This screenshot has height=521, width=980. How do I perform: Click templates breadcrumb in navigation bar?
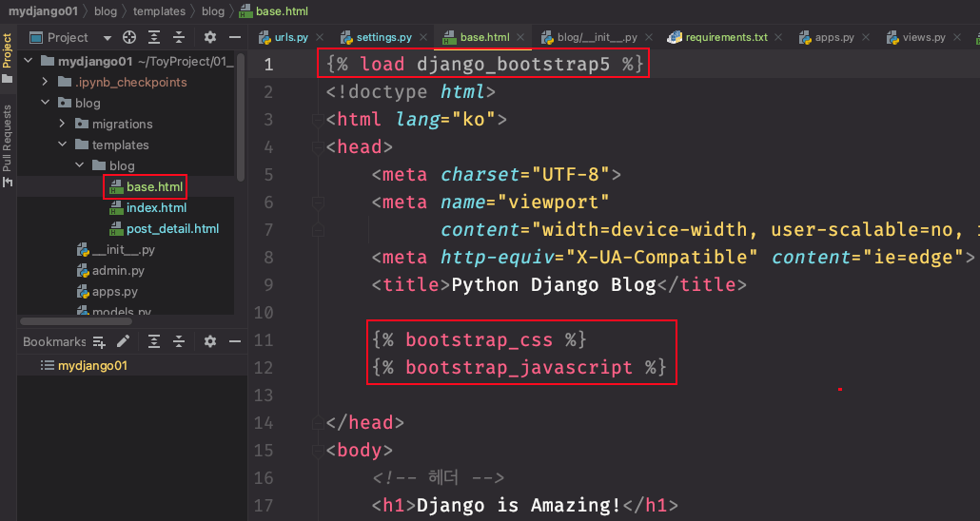159,11
